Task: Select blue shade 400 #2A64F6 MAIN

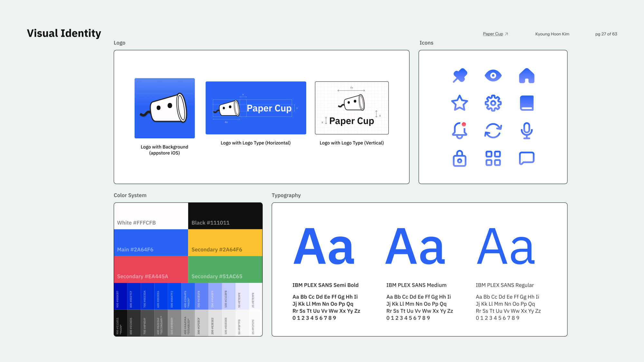Action: click(188, 296)
